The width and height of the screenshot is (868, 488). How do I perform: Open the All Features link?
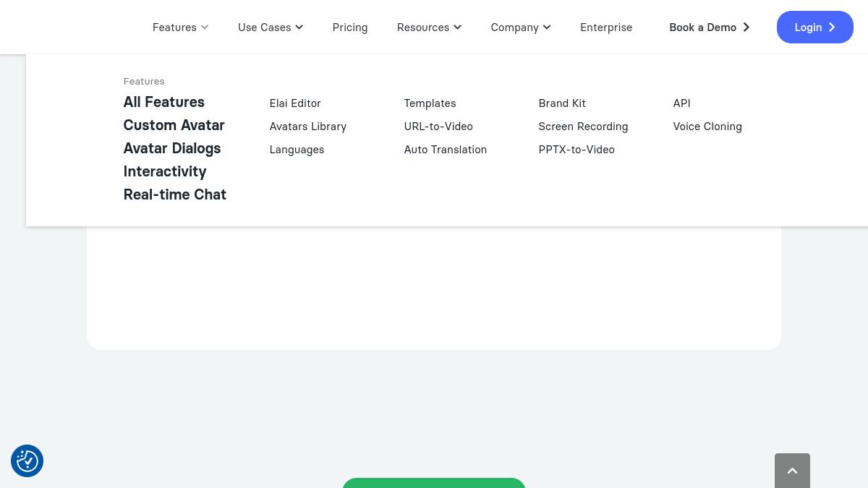coord(164,102)
